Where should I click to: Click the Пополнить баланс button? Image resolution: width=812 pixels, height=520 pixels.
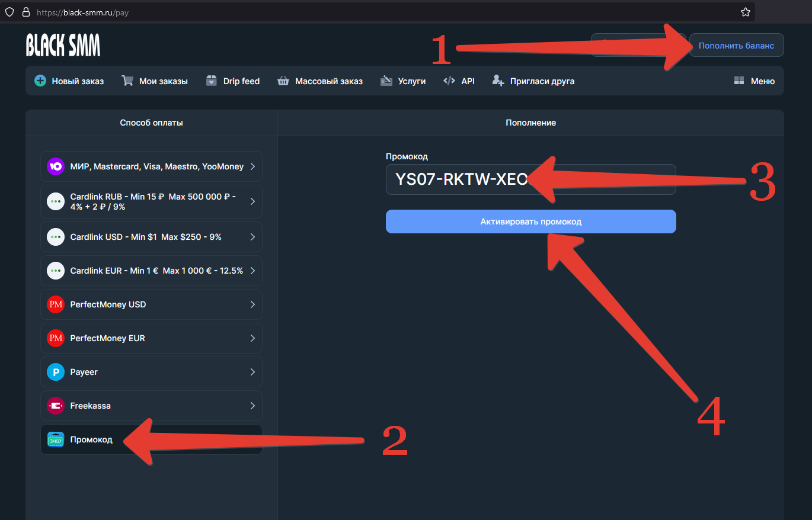736,45
